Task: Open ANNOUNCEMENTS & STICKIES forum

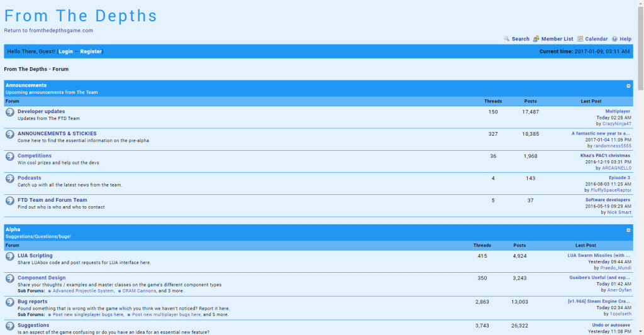Action: 57,133
